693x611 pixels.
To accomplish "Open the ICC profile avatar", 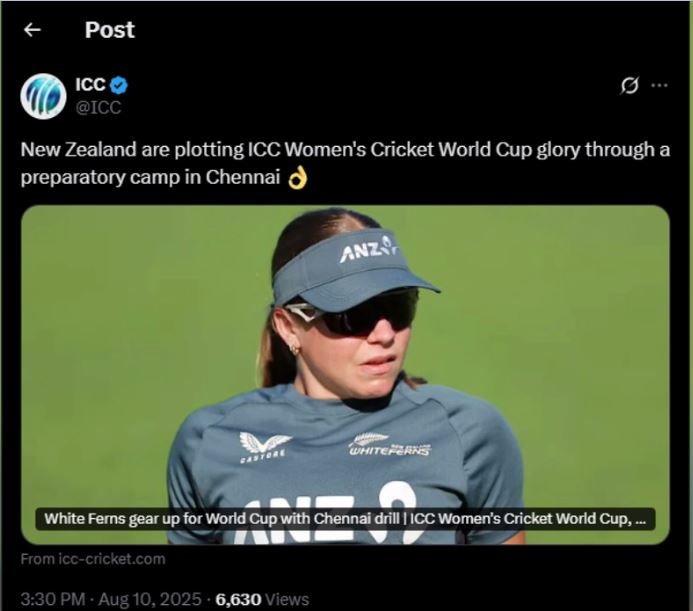I will [x=43, y=96].
